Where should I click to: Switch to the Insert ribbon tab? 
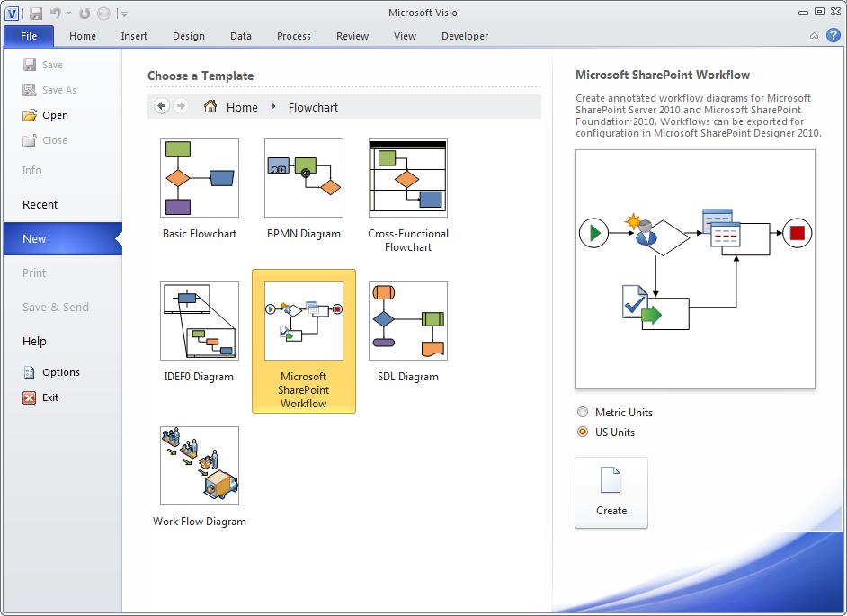pyautogui.click(x=134, y=36)
